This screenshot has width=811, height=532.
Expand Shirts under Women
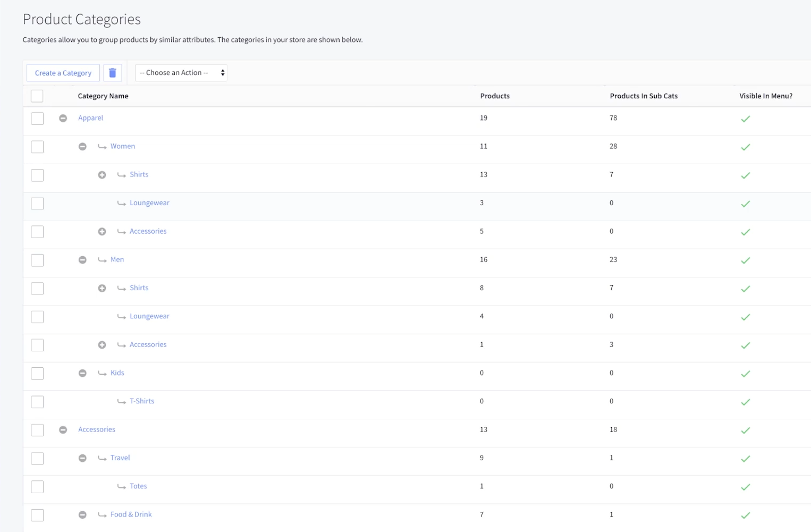(102, 175)
